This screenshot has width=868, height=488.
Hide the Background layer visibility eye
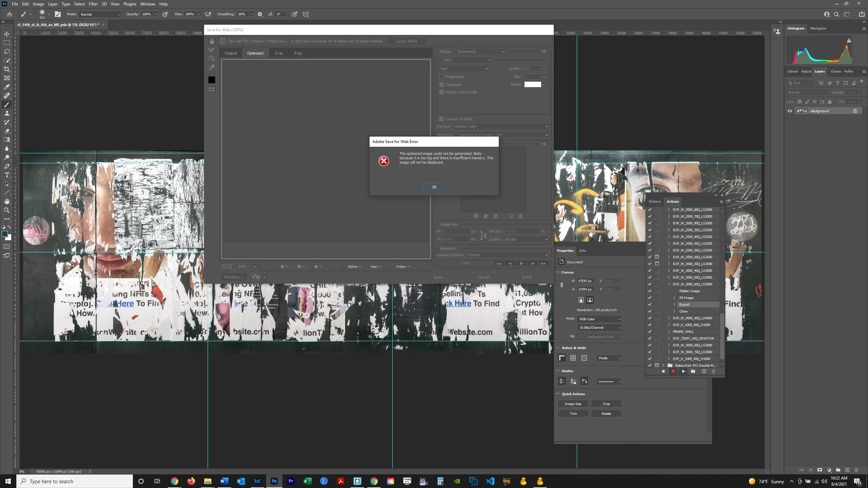(x=790, y=111)
